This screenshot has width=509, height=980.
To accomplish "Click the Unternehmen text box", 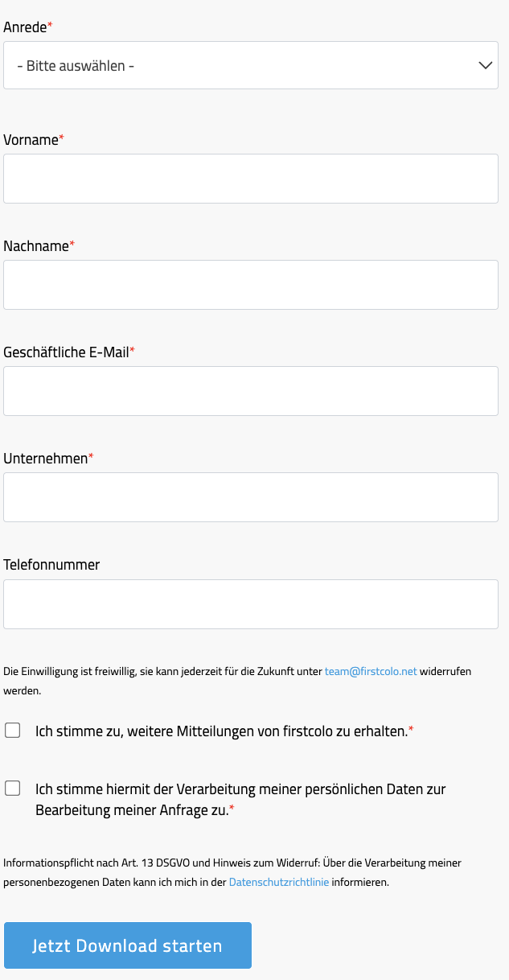I will pos(251,497).
